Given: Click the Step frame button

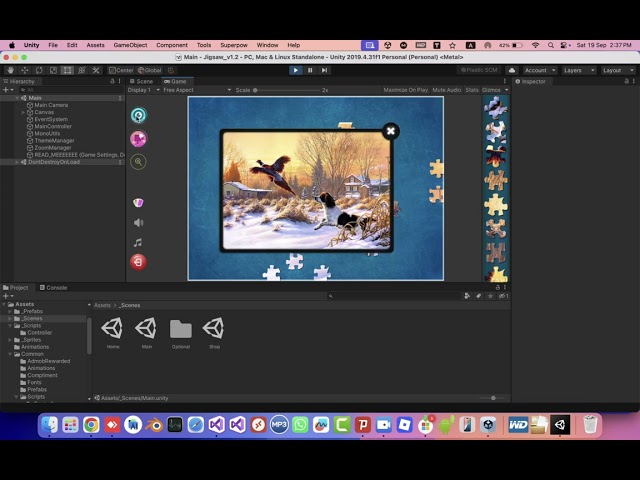Looking at the screenshot, I should pyautogui.click(x=324, y=70).
